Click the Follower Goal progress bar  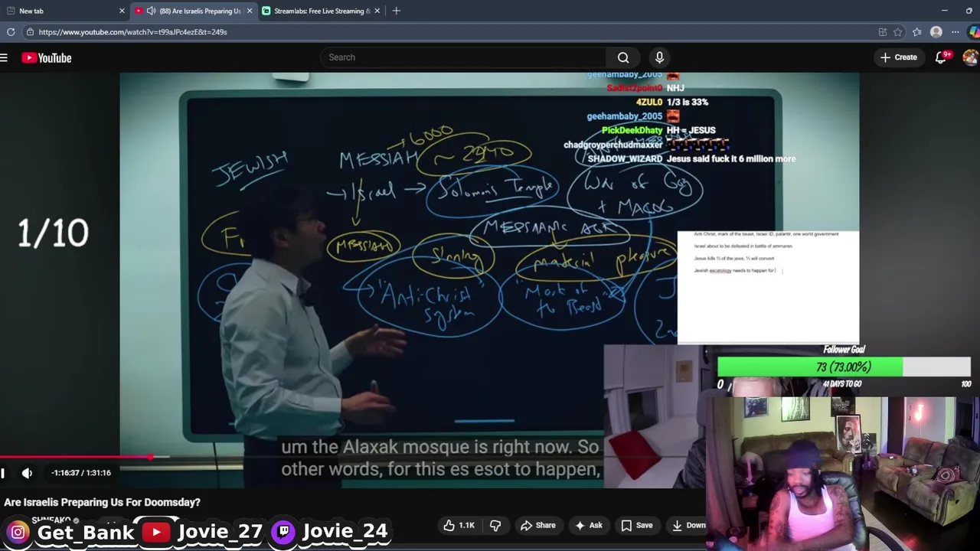point(844,367)
